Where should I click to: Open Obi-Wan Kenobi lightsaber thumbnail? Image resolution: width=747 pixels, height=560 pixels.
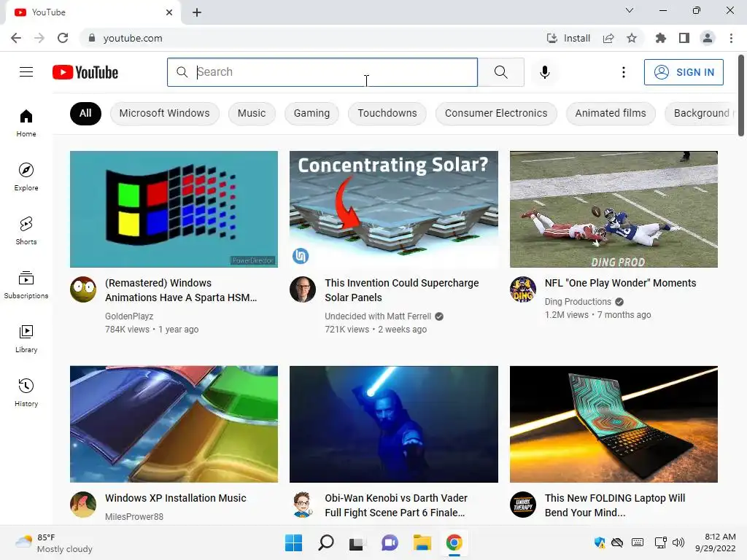393,424
